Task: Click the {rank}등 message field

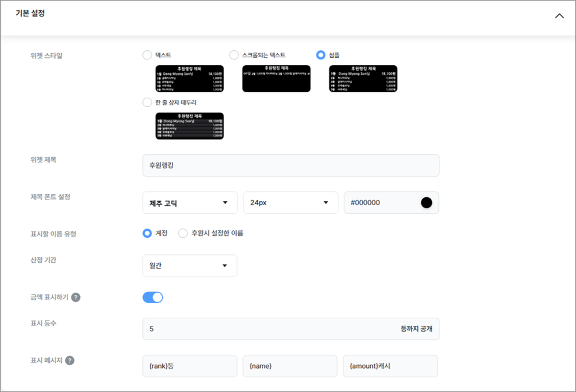Action: point(190,366)
